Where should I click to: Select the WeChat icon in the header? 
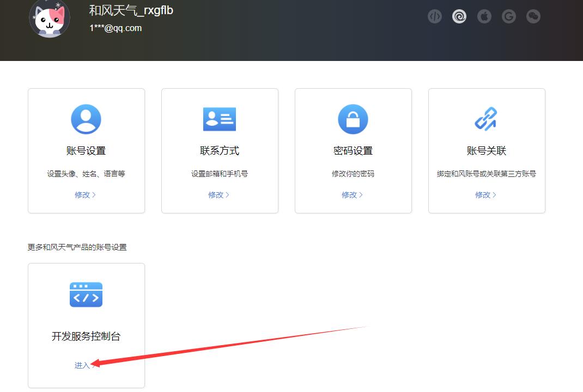[x=533, y=16]
